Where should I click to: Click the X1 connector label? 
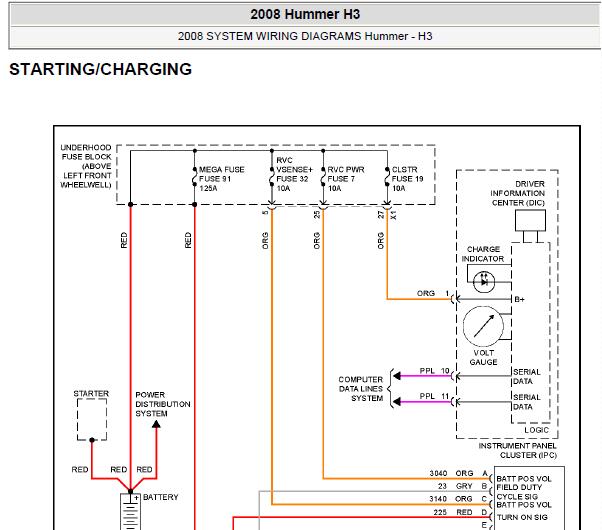pos(394,215)
